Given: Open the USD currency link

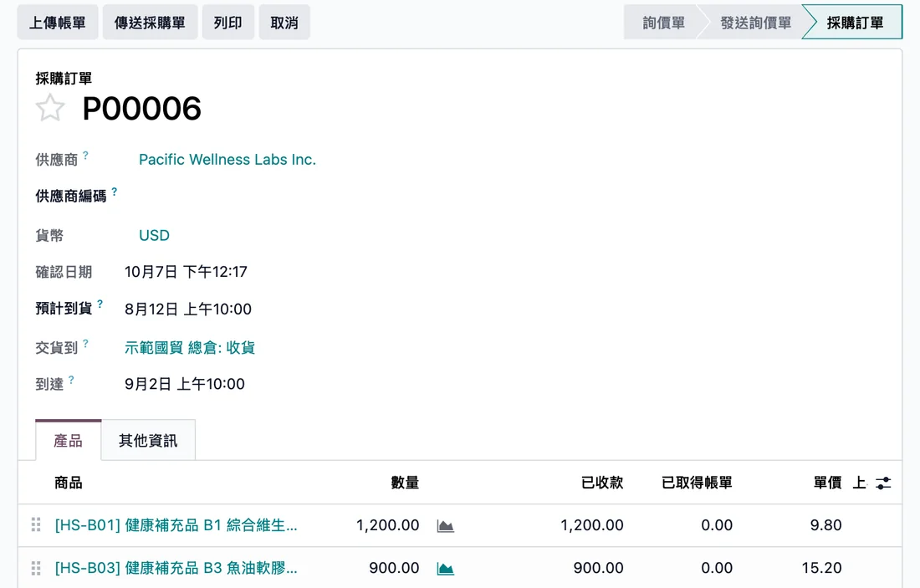Looking at the screenshot, I should [x=155, y=235].
